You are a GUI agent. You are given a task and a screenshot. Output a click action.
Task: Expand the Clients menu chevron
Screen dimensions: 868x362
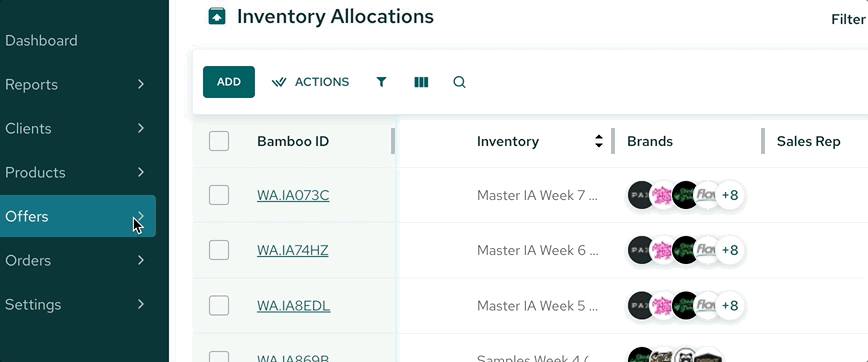click(141, 128)
